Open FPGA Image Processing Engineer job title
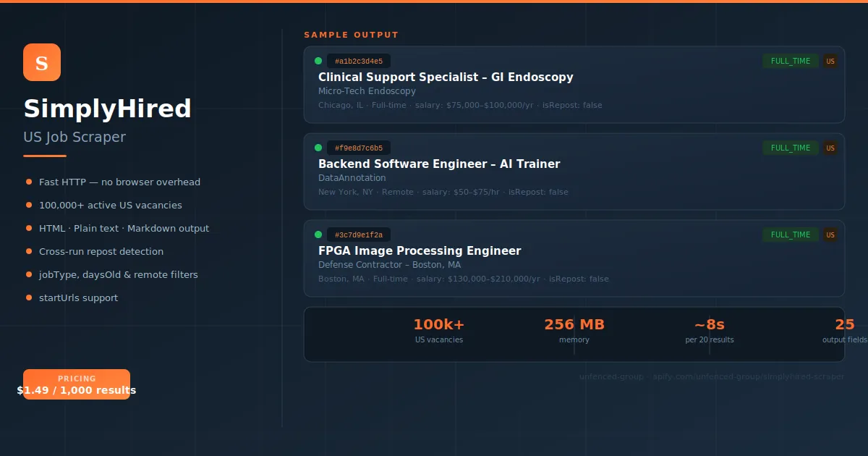 point(420,251)
